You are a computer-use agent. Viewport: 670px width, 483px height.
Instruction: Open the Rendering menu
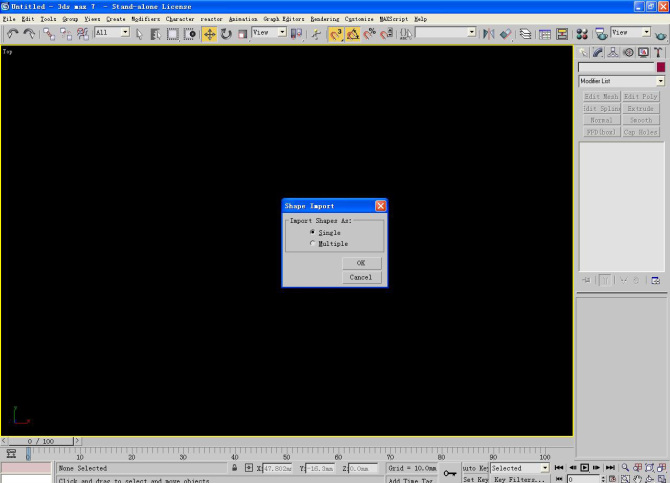tap(325, 19)
